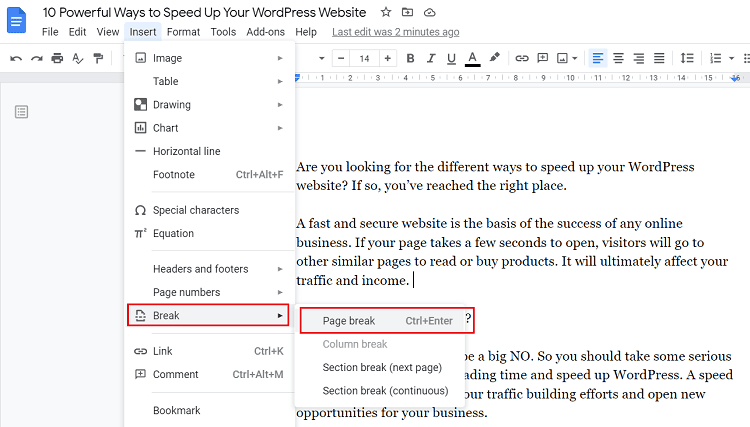Expand the Page numbers submenu

[x=210, y=292]
